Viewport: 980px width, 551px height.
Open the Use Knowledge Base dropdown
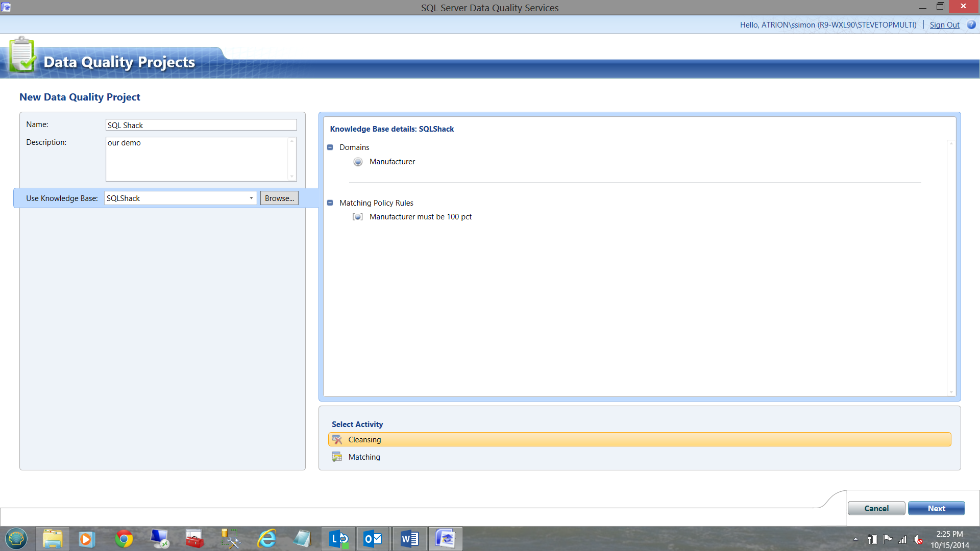coord(251,198)
